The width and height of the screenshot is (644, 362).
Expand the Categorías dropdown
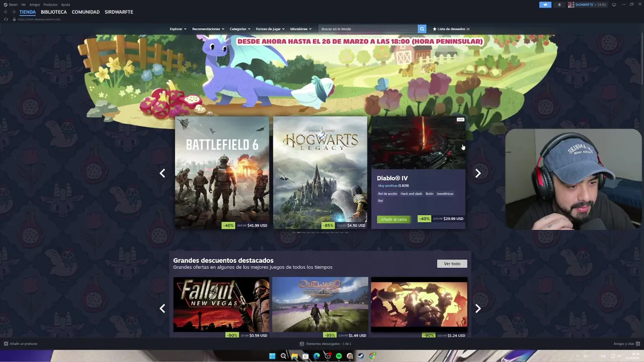[x=240, y=29]
